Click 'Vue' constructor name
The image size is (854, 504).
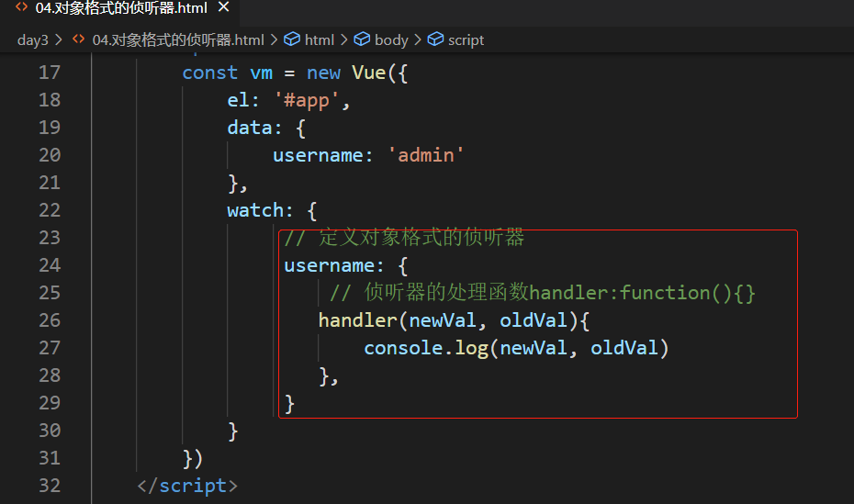coord(369,73)
